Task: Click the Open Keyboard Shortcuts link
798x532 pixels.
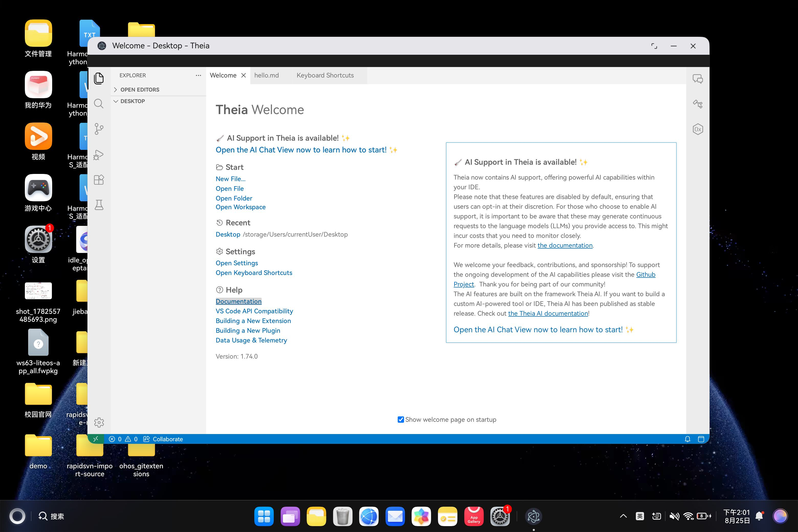Action: click(254, 273)
